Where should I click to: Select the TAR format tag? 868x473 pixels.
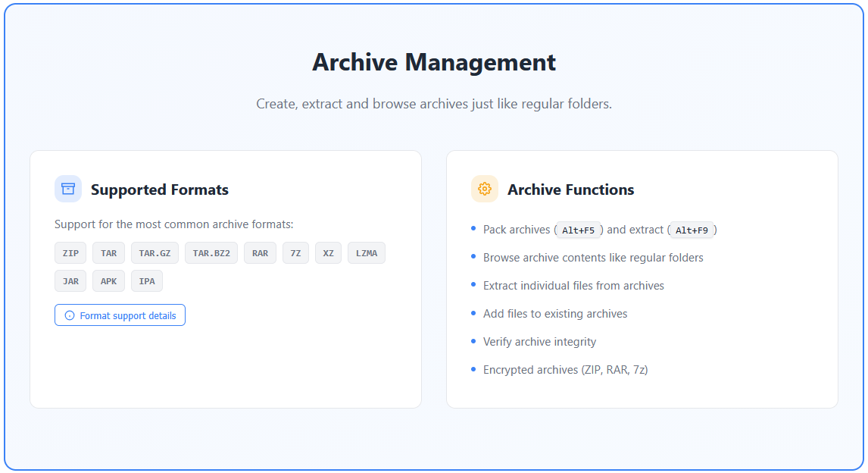108,253
